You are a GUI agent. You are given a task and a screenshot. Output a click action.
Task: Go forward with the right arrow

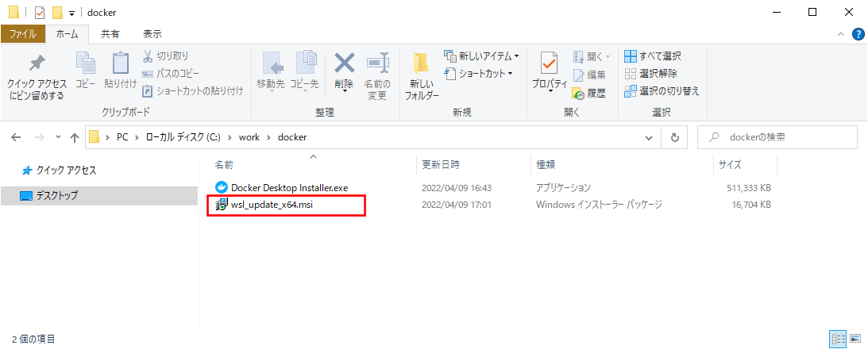(40, 138)
